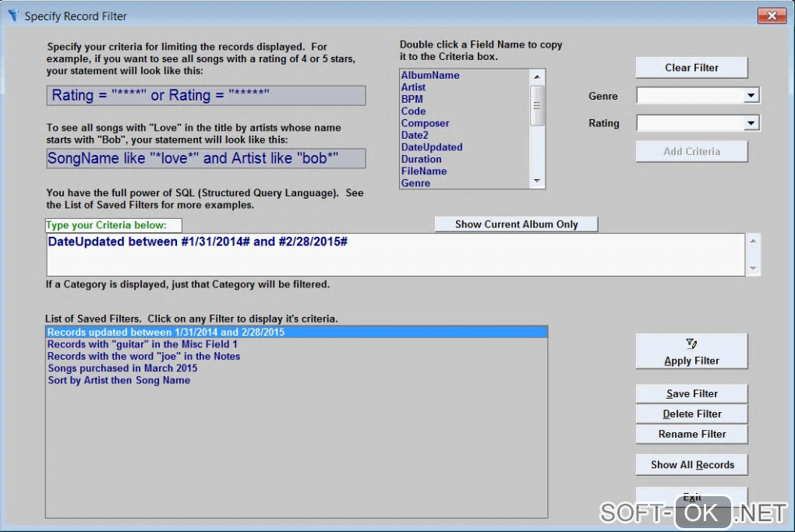This screenshot has height=532, width=795.
Task: Click the filter funnel icon in title bar
Action: click(x=14, y=16)
